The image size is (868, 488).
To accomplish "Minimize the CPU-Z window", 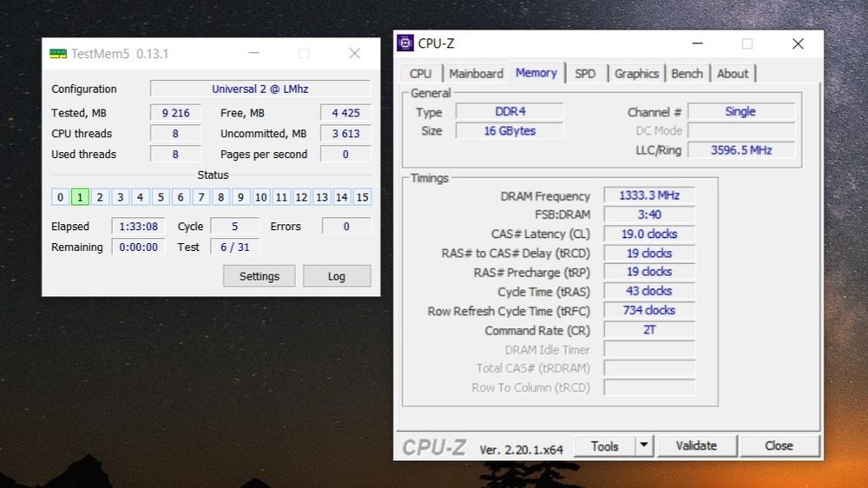I will [698, 43].
